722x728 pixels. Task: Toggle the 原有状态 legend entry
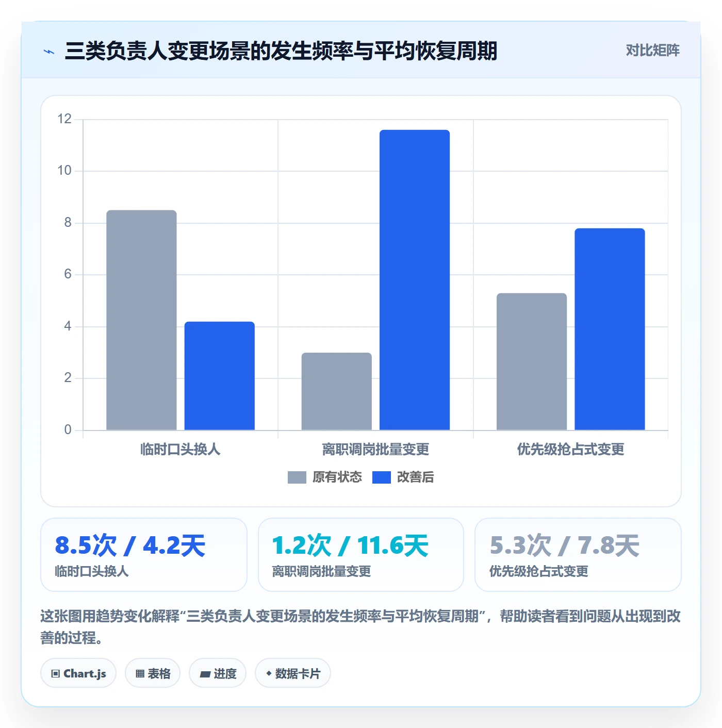(x=325, y=477)
